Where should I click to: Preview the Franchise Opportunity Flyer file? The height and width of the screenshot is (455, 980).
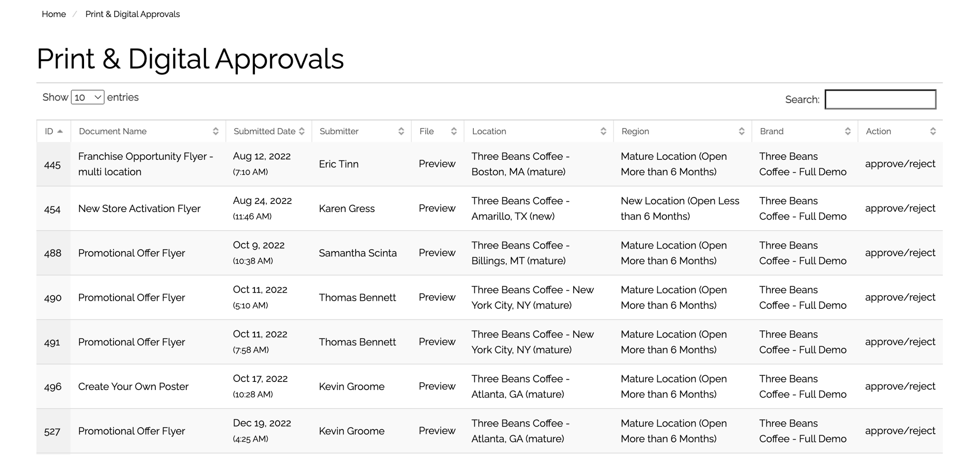coord(437,164)
